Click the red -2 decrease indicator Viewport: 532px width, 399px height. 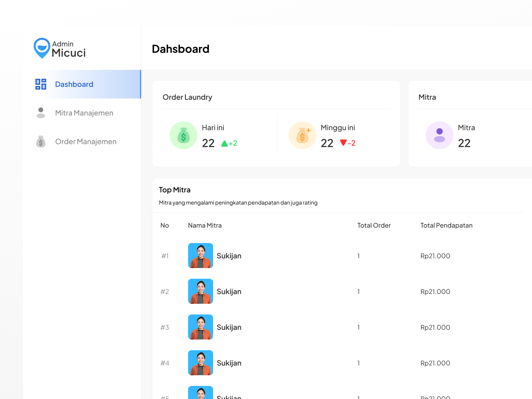click(x=347, y=143)
